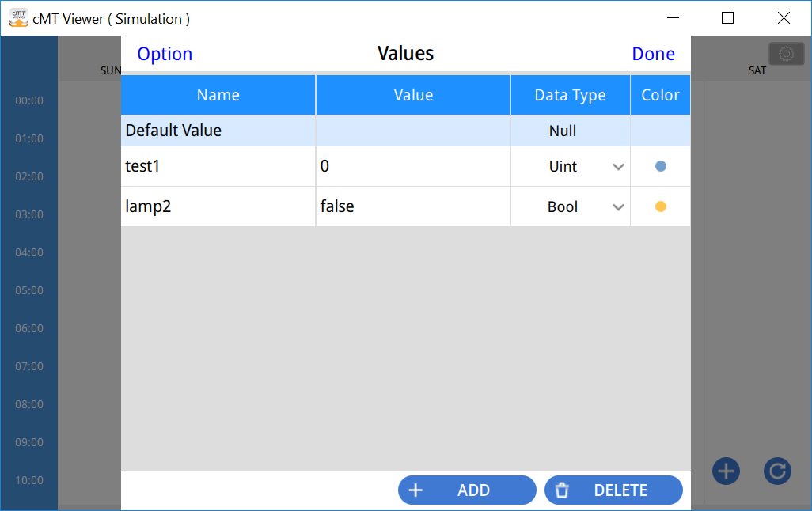Select the lamp2 name cell
This screenshot has height=511, width=812.
[218, 207]
